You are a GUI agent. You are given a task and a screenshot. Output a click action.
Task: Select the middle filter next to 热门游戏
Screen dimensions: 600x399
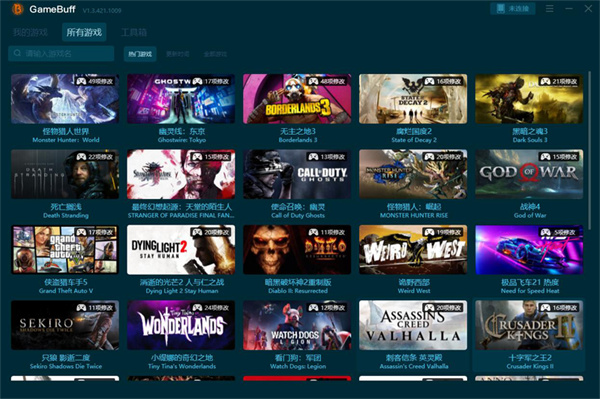178,54
